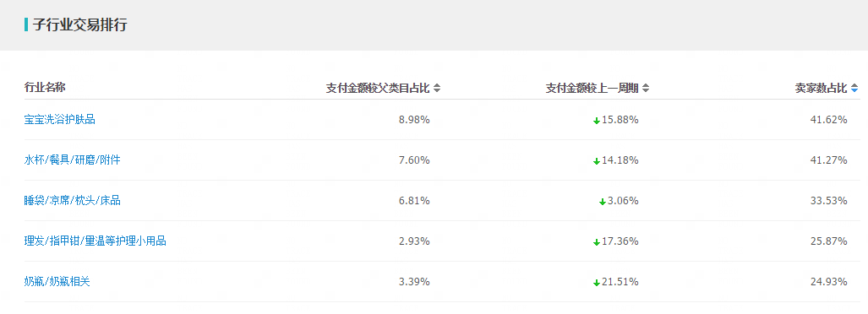Sort by 支付金额较父类目占比 column arrows
Image resolution: width=868 pixels, height=314 pixels.
437,88
